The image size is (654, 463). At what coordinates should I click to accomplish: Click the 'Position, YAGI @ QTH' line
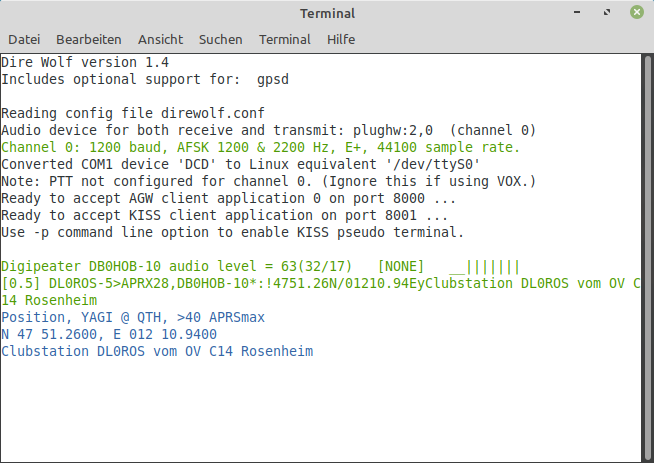tap(133, 318)
